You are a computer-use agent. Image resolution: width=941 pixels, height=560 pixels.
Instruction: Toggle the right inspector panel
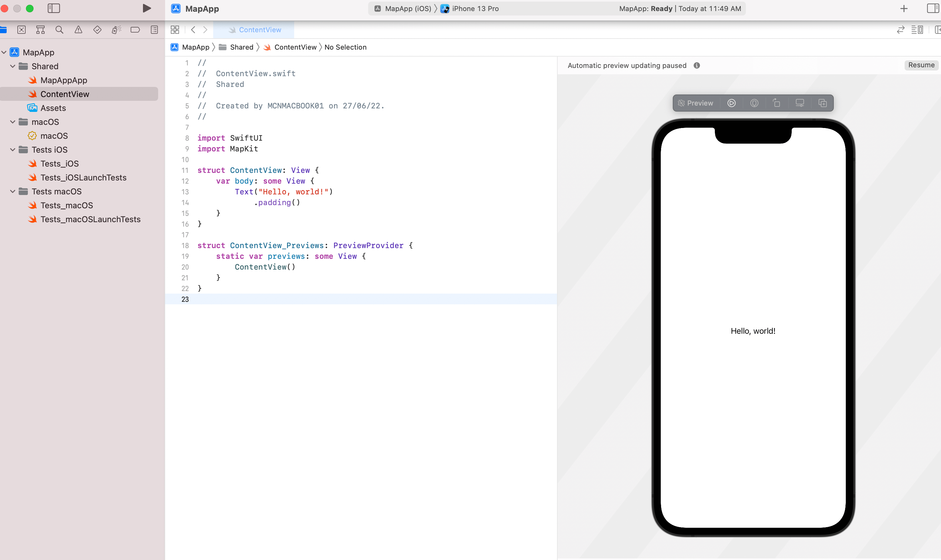point(932,8)
